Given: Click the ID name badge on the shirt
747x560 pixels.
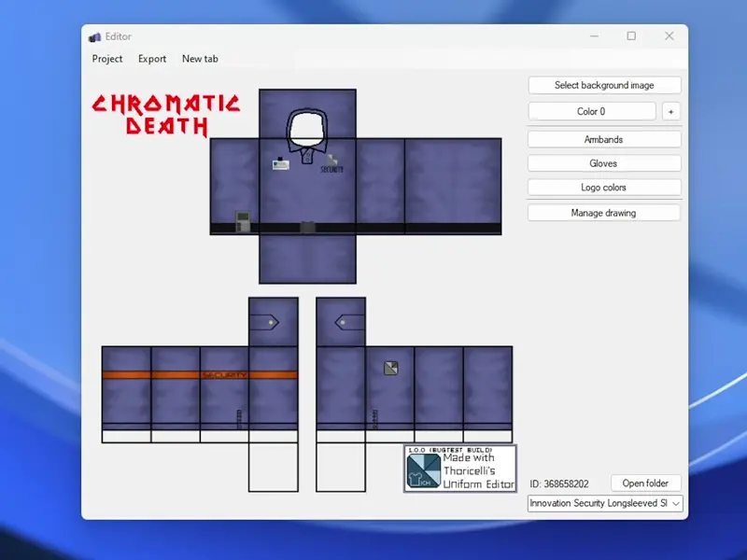Looking at the screenshot, I should (x=280, y=164).
